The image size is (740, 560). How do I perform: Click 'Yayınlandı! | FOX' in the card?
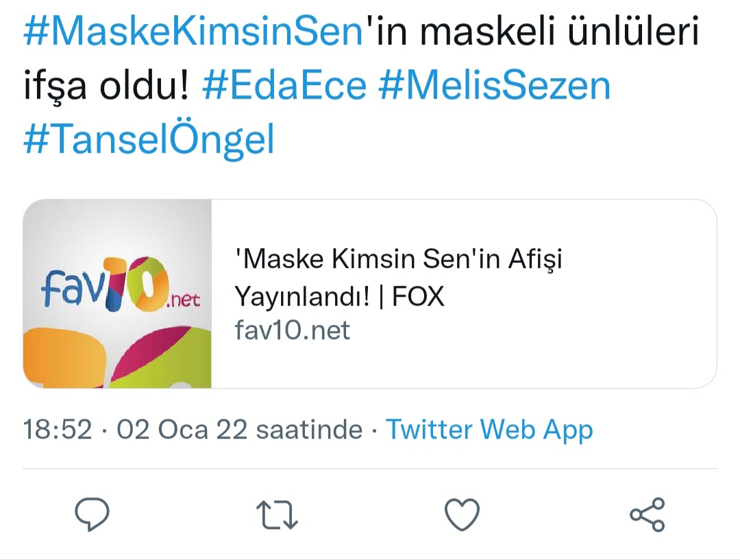(x=339, y=296)
